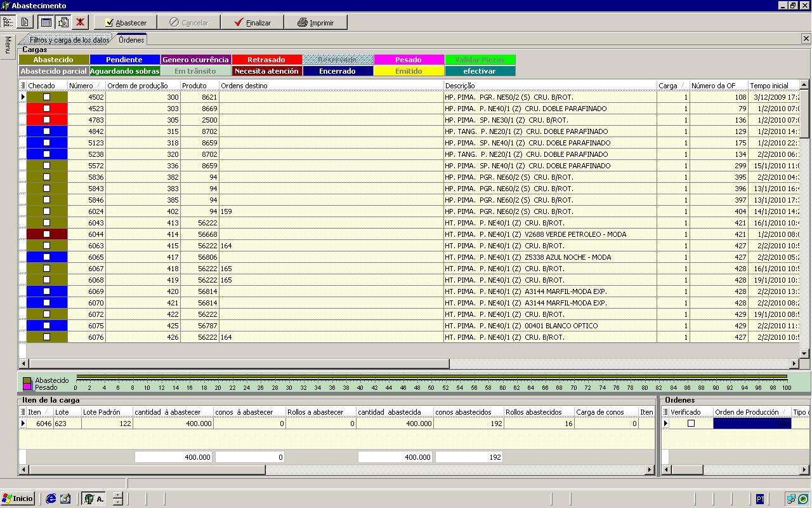Select the Órdenes tab
The width and height of the screenshot is (812, 508).
click(x=131, y=40)
